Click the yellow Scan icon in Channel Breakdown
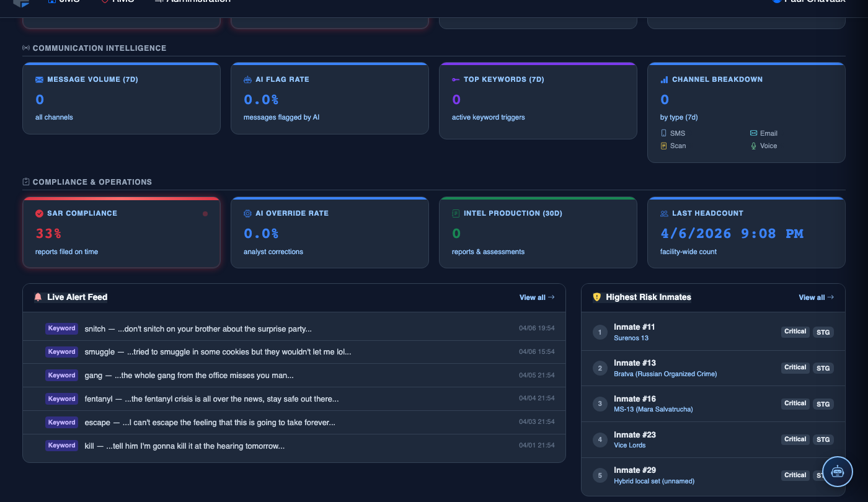 pyautogui.click(x=663, y=146)
